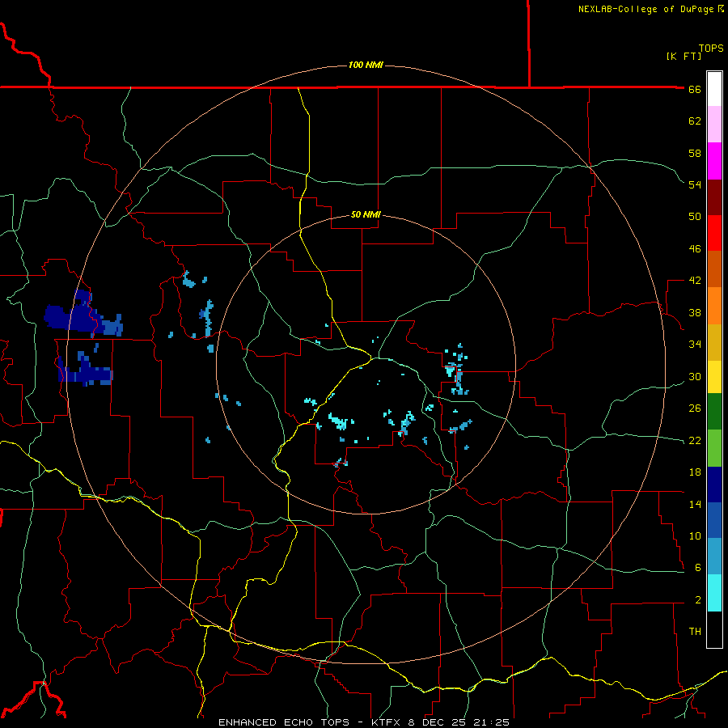This screenshot has width=728, height=728.
Task: Select the black TH threshold swatch
Action: pyautogui.click(x=714, y=629)
